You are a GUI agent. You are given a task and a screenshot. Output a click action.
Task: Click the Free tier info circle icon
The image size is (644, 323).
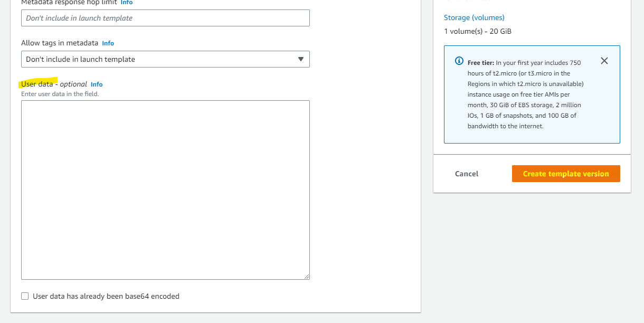[x=459, y=61]
